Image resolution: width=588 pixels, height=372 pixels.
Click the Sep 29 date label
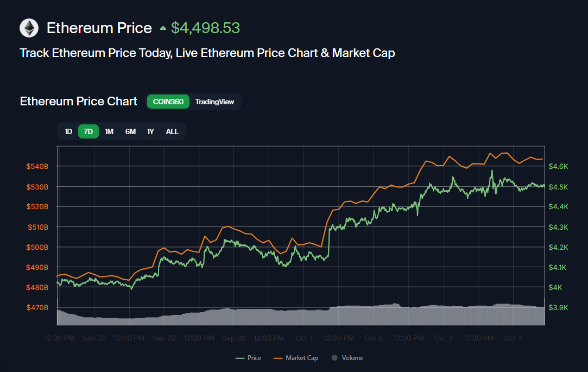(x=164, y=338)
